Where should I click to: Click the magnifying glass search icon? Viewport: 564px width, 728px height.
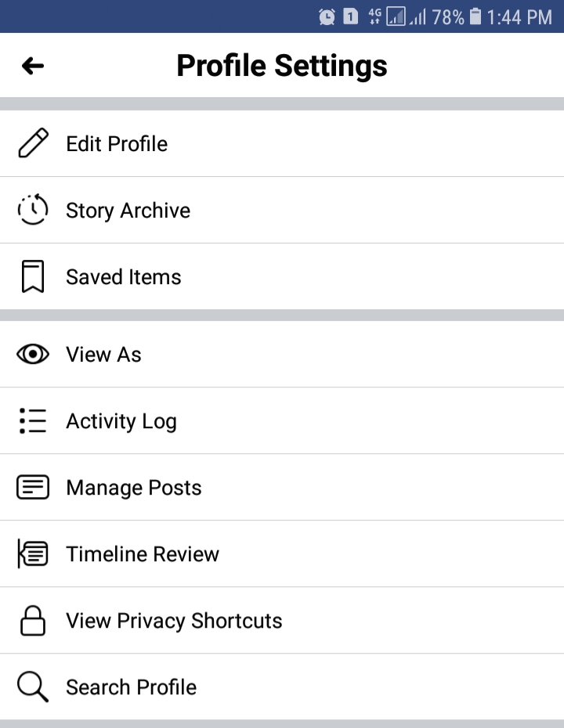33,687
